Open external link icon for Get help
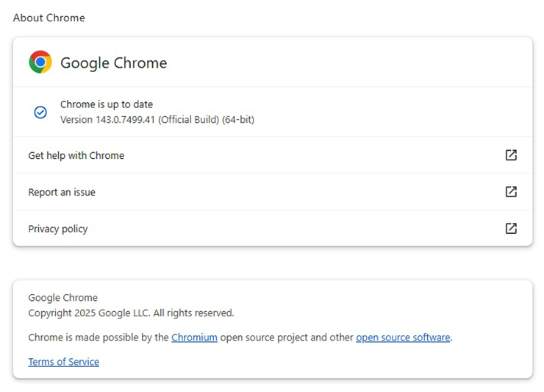This screenshot has width=544, height=392. click(511, 155)
